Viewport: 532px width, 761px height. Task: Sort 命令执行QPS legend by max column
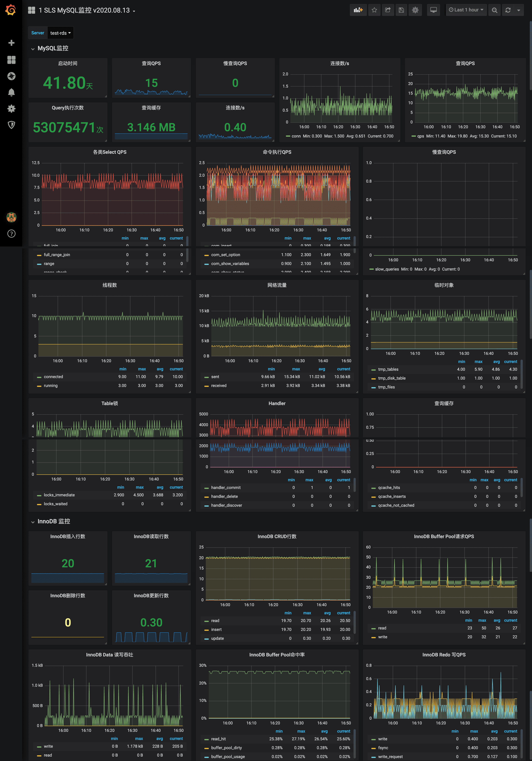(307, 238)
